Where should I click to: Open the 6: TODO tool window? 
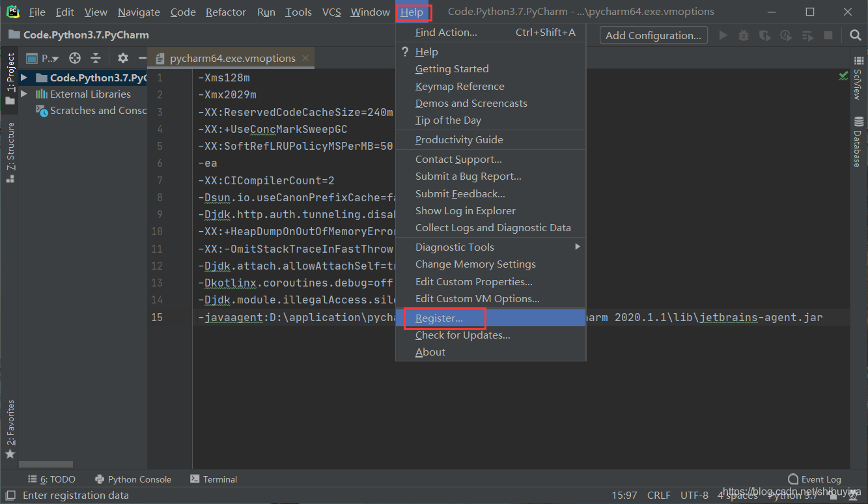[51, 479]
